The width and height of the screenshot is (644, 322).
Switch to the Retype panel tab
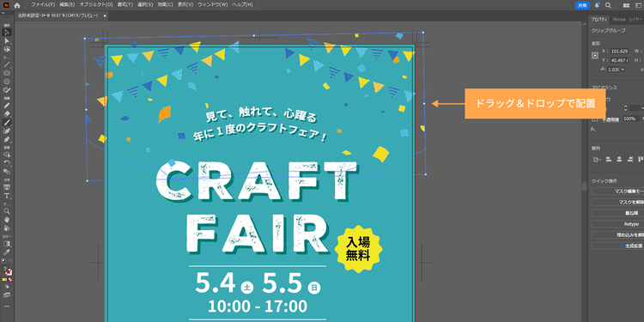click(619, 19)
